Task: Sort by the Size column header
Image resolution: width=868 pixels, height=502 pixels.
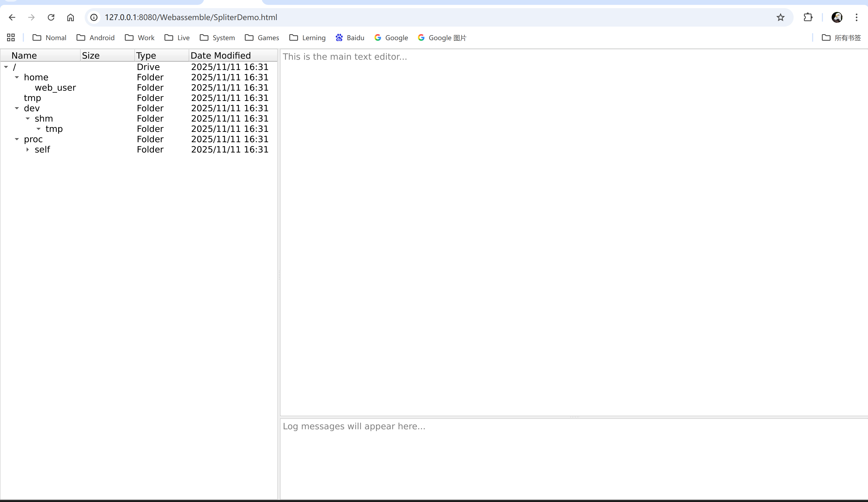Action: click(91, 55)
